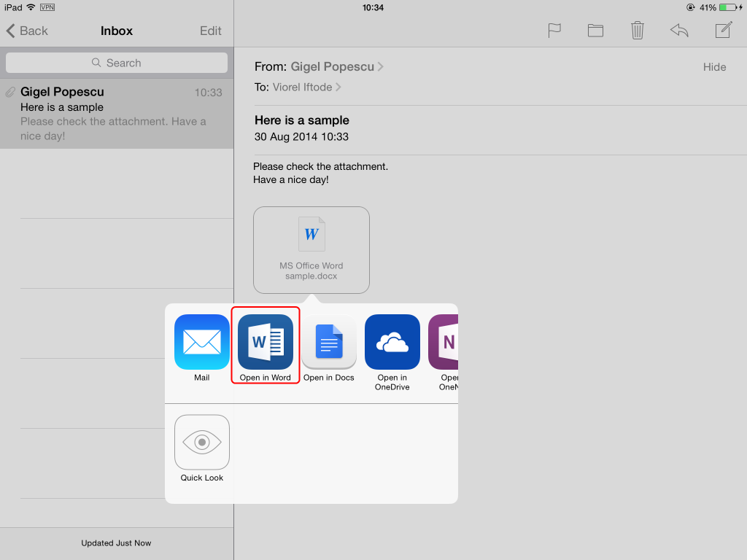
Task: Tap the Wi-Fi status icon
Action: 31,7
